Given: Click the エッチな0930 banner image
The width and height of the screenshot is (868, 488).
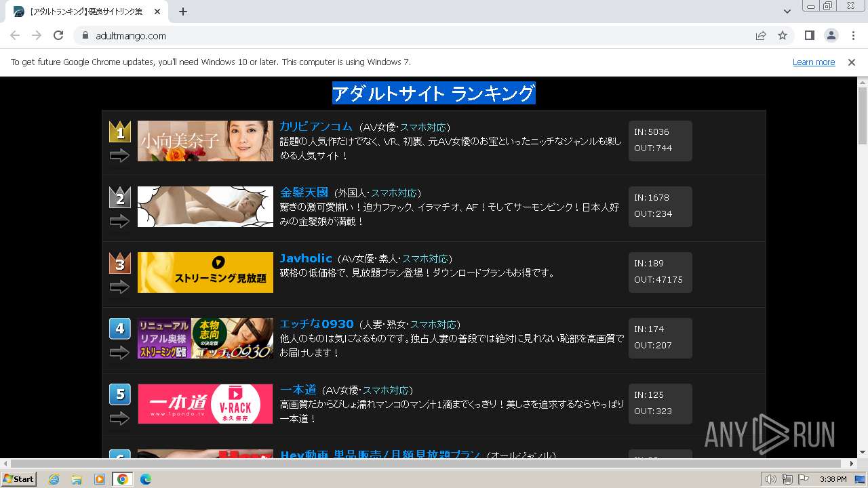Looking at the screenshot, I should coord(205,338).
